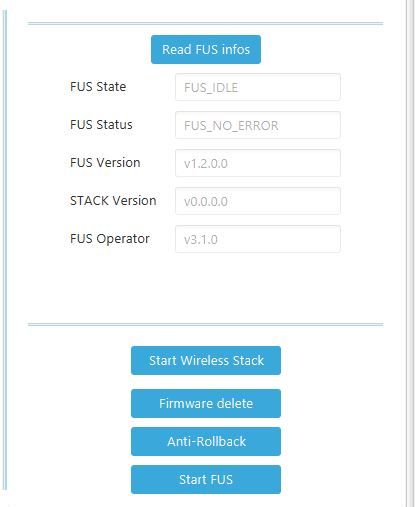Focus the FUS State field showing FUS_IDLE
The height and width of the screenshot is (507, 415).
coord(258,87)
